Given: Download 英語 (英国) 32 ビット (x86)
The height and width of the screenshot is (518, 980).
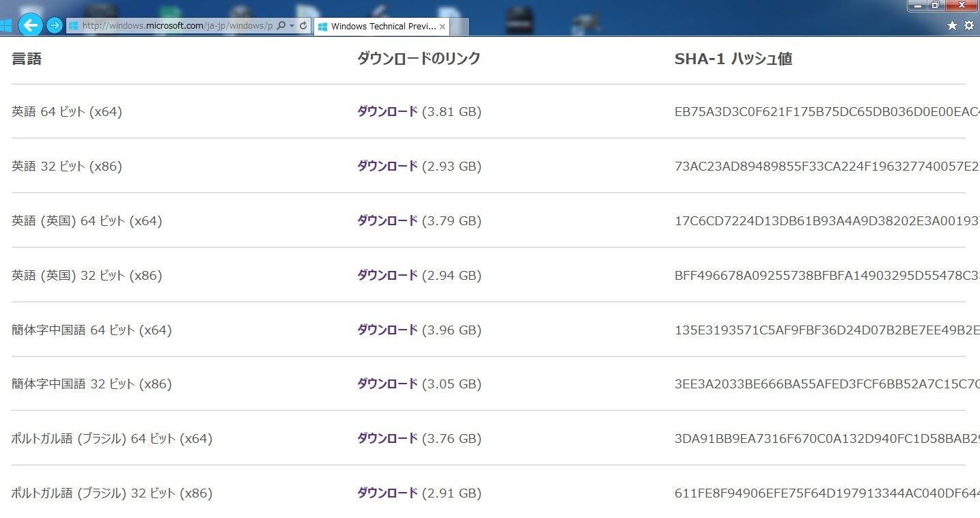Looking at the screenshot, I should point(387,275).
